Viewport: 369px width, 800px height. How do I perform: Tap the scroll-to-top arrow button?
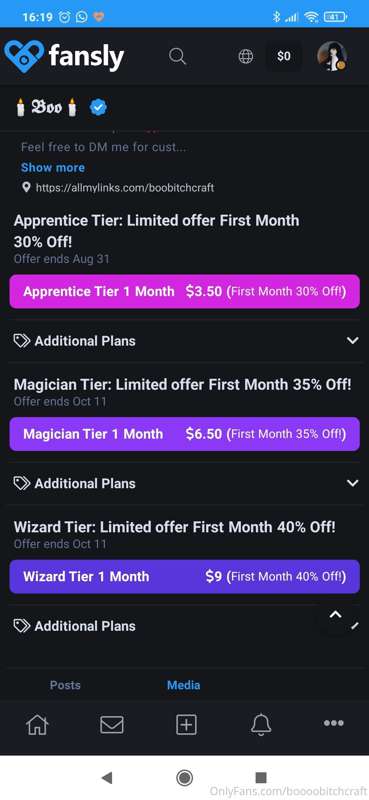[335, 615]
